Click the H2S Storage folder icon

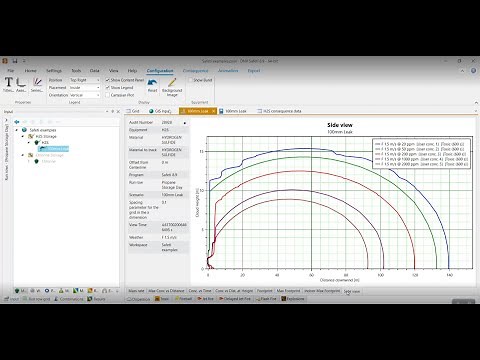(31, 136)
